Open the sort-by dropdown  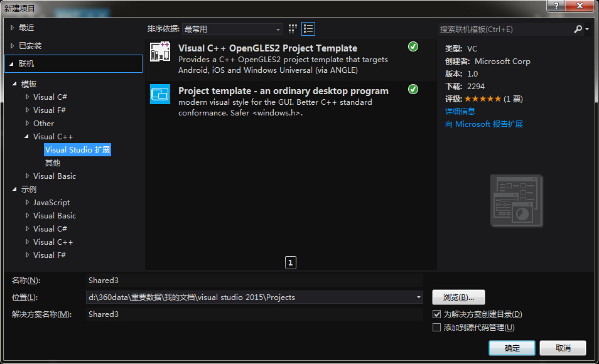pyautogui.click(x=232, y=29)
